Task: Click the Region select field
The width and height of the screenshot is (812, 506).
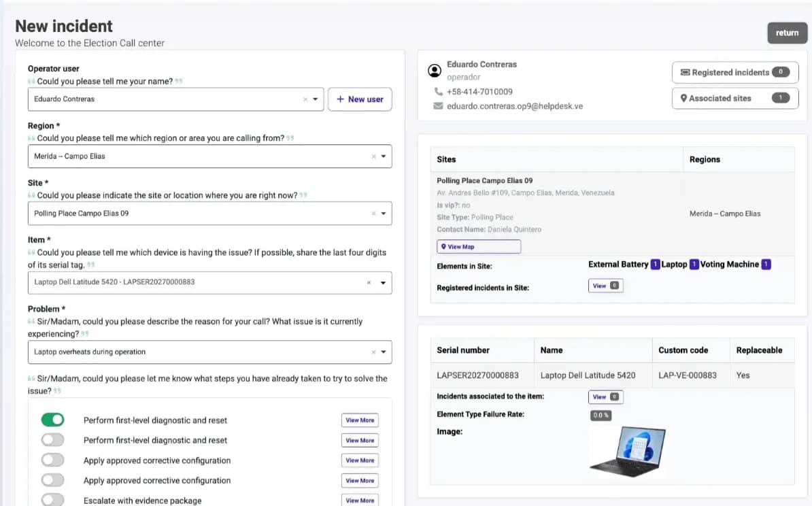Action: click(209, 156)
